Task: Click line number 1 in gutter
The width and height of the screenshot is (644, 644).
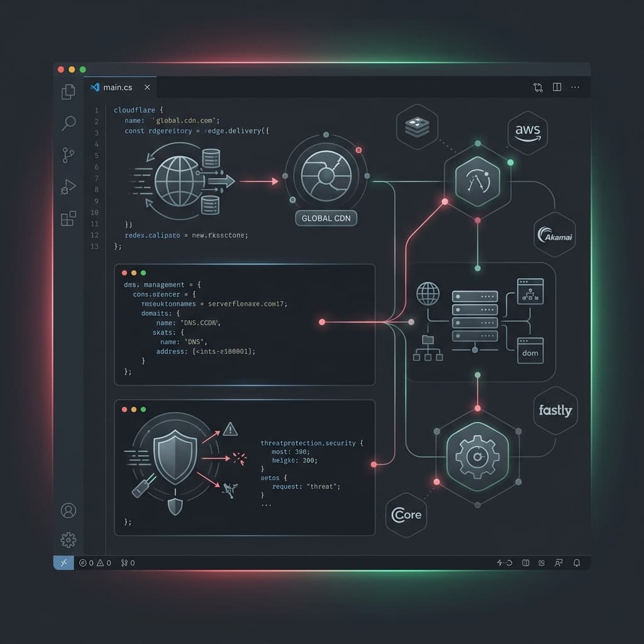Action: pyautogui.click(x=96, y=110)
